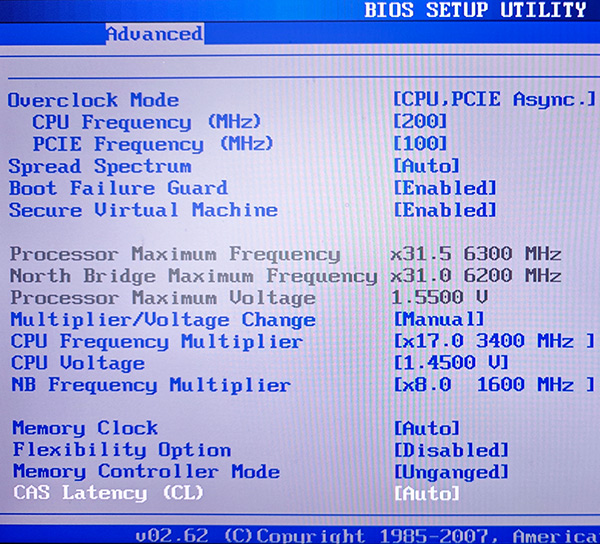
Task: Select the PCIE Frequency value 100
Action: (420, 144)
